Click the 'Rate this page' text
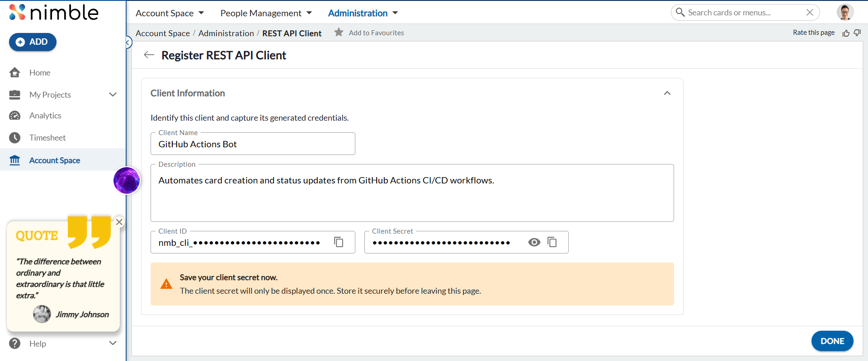This screenshot has width=868, height=361. [x=814, y=33]
